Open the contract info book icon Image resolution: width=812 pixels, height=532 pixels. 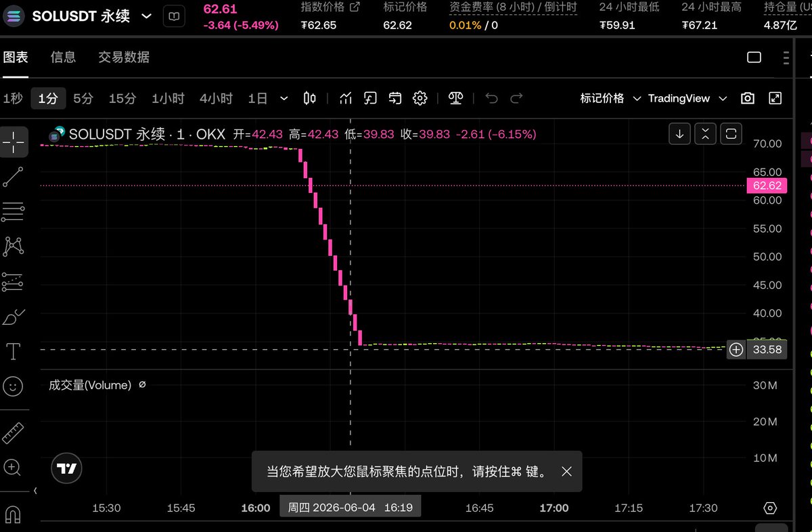tap(175, 16)
